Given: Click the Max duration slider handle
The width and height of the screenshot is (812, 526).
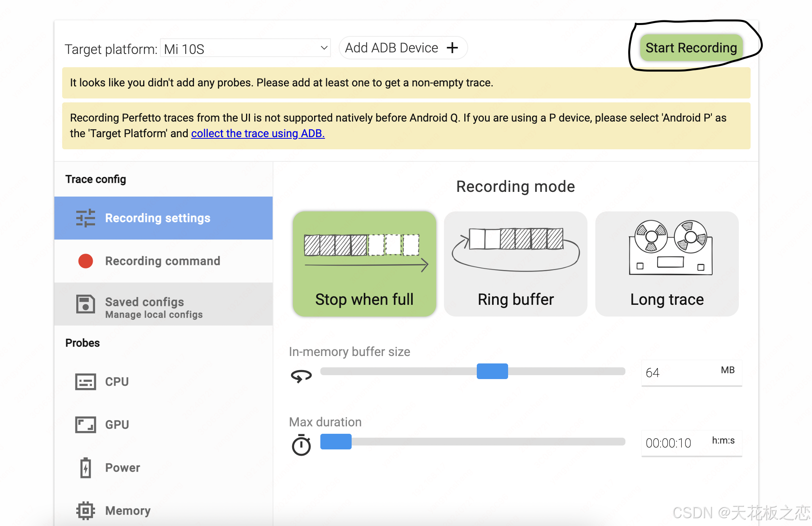Looking at the screenshot, I should pyautogui.click(x=336, y=442).
